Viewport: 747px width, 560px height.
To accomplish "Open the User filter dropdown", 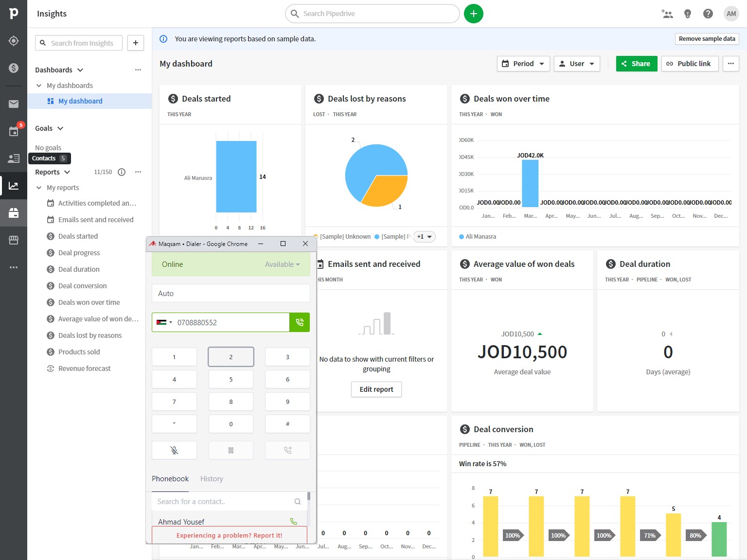I will point(577,64).
